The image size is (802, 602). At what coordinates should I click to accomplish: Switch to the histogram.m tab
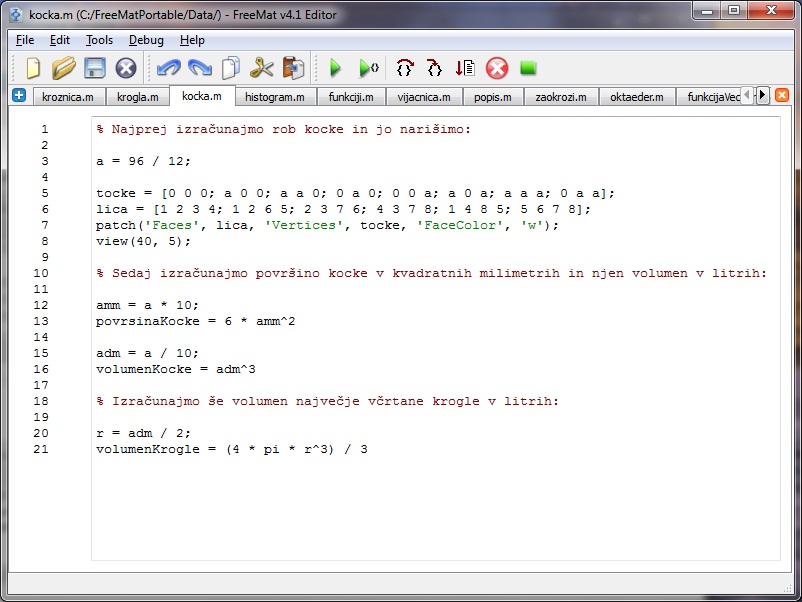pos(274,97)
